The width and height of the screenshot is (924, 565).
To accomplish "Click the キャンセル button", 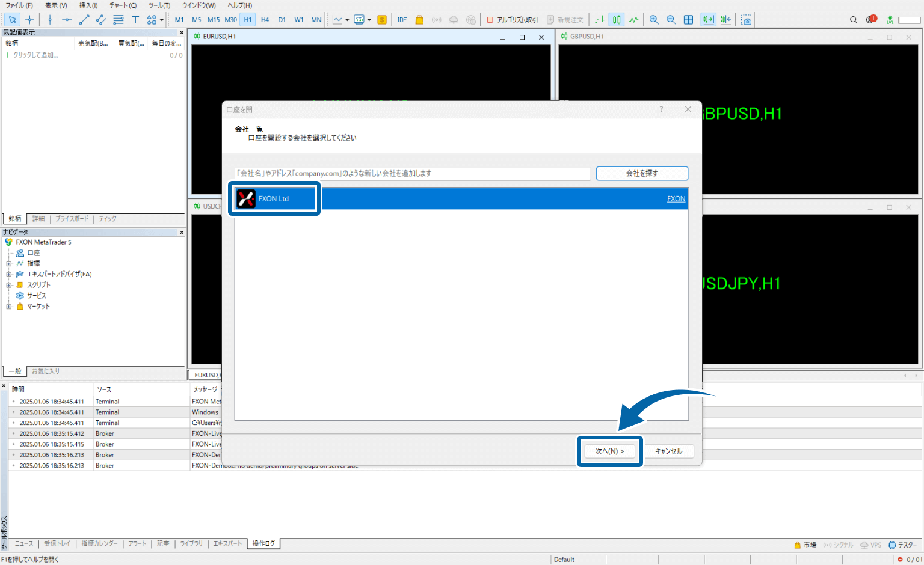I will tap(668, 451).
